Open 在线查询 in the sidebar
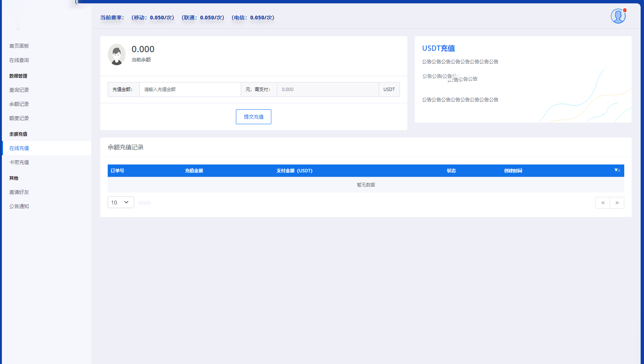Viewport: 644px width, 364px height. pos(19,60)
